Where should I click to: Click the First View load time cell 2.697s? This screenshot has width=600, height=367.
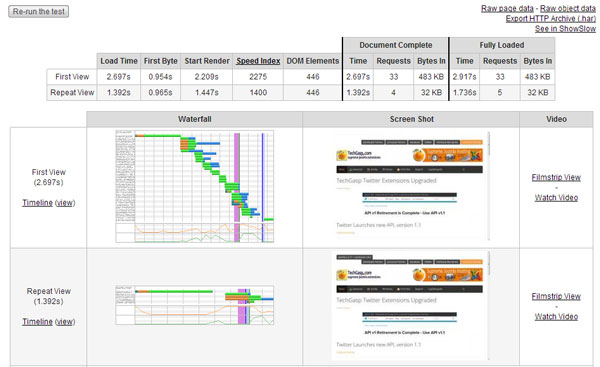click(119, 77)
